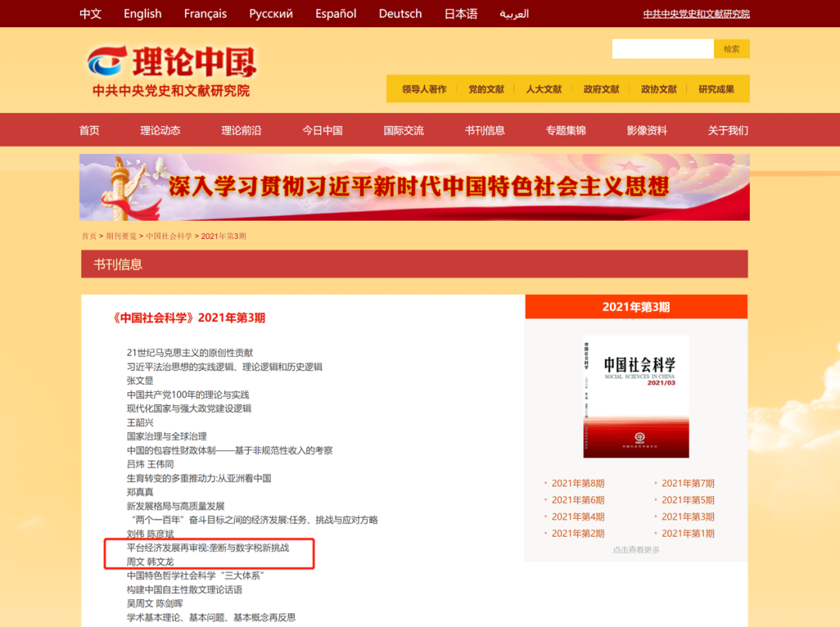Go to 首页 in main navigation
This screenshot has height=627, width=840.
[x=89, y=130]
